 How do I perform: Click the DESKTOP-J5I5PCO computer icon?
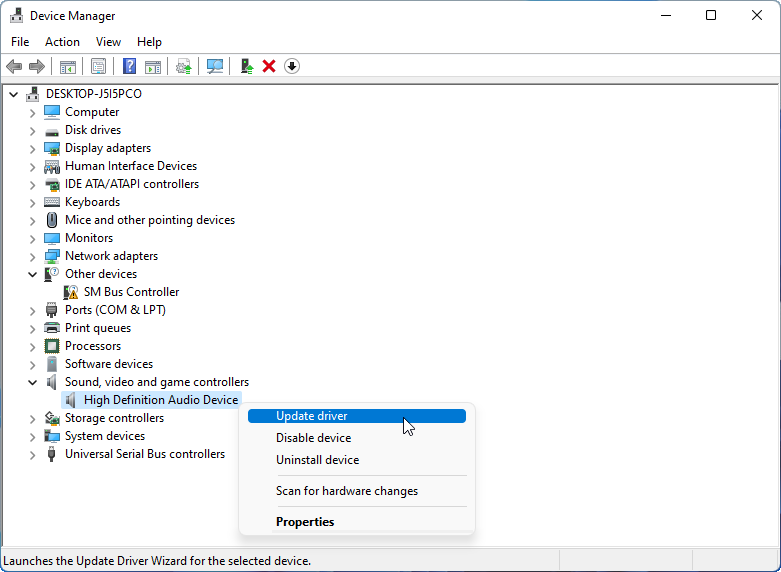pos(33,94)
